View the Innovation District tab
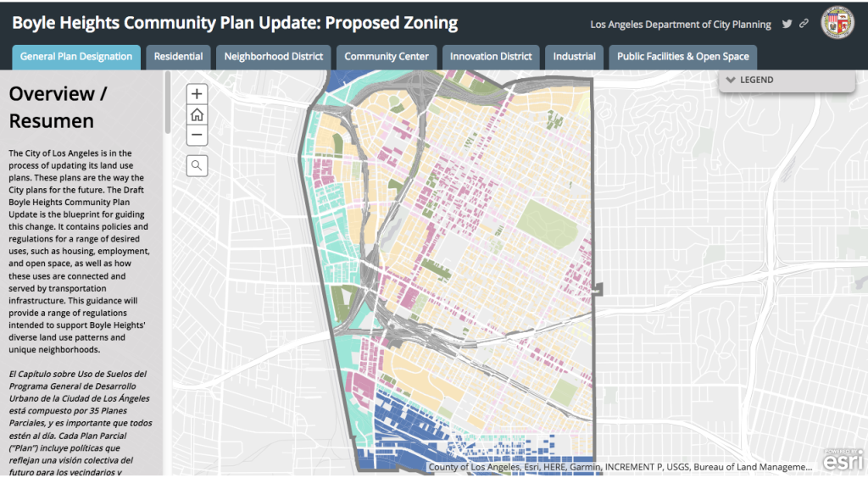The image size is (868, 500). [x=491, y=57]
